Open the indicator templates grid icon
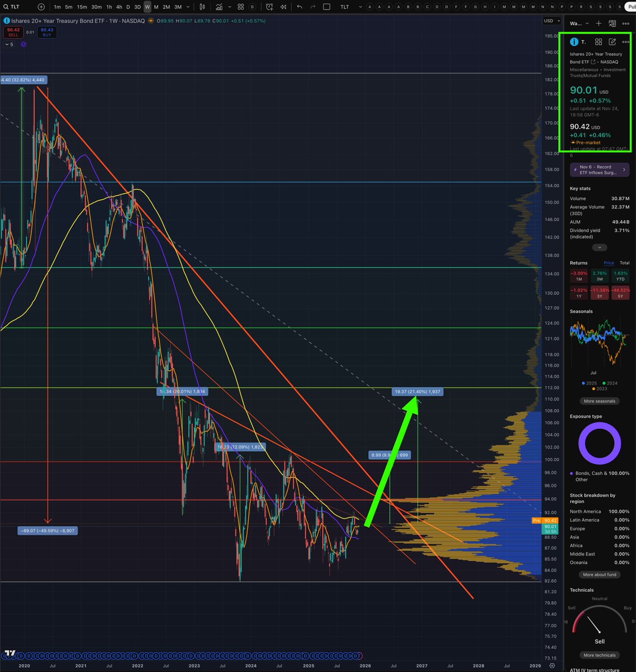Screen dimensions: 636x672 point(240,7)
